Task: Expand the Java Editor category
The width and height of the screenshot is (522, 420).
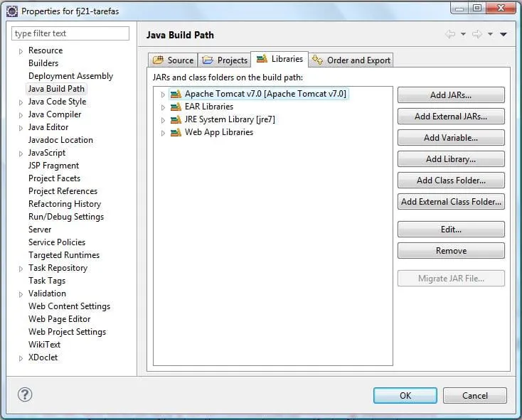Action: (x=21, y=128)
